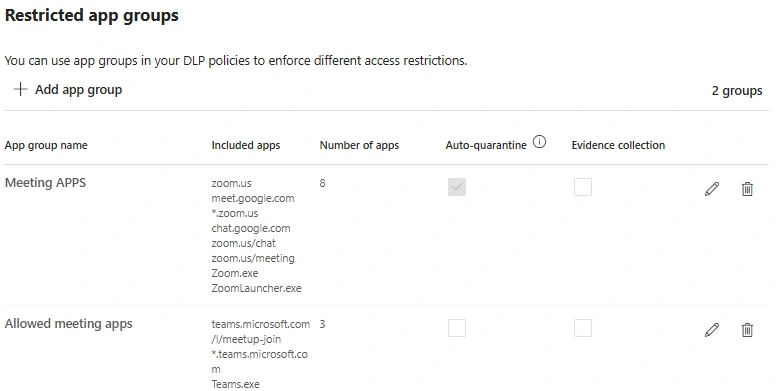Click the App group name column header
The height and width of the screenshot is (391, 782).
[x=46, y=145]
